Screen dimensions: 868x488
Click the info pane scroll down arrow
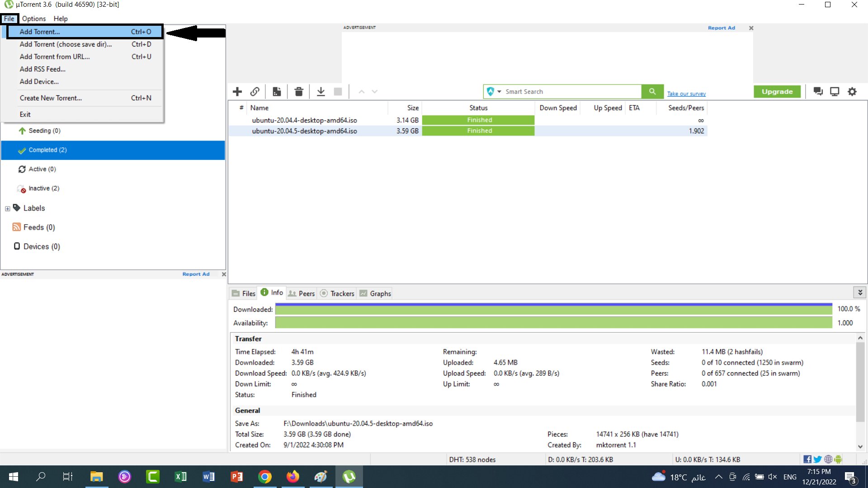tap(860, 446)
